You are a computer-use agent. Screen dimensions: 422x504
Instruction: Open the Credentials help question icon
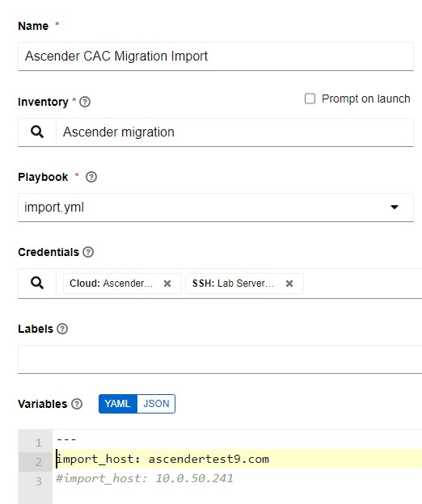[88, 252]
